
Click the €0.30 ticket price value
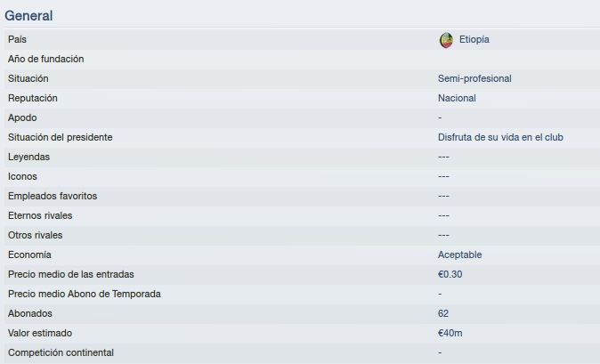[450, 274]
